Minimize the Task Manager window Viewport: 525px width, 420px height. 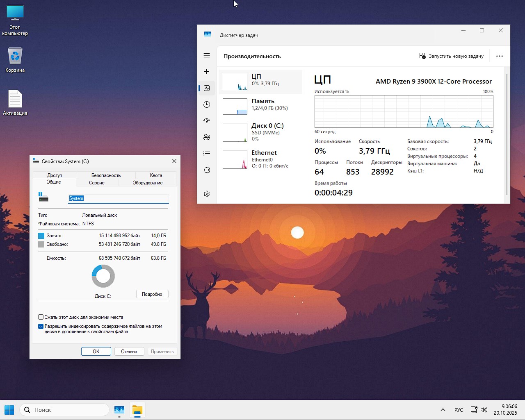point(463,30)
